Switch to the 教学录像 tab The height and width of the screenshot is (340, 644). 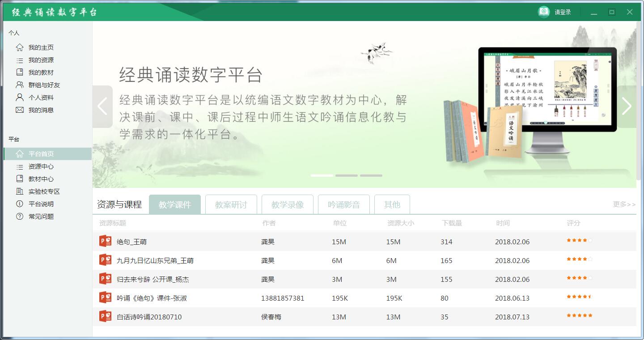(287, 204)
